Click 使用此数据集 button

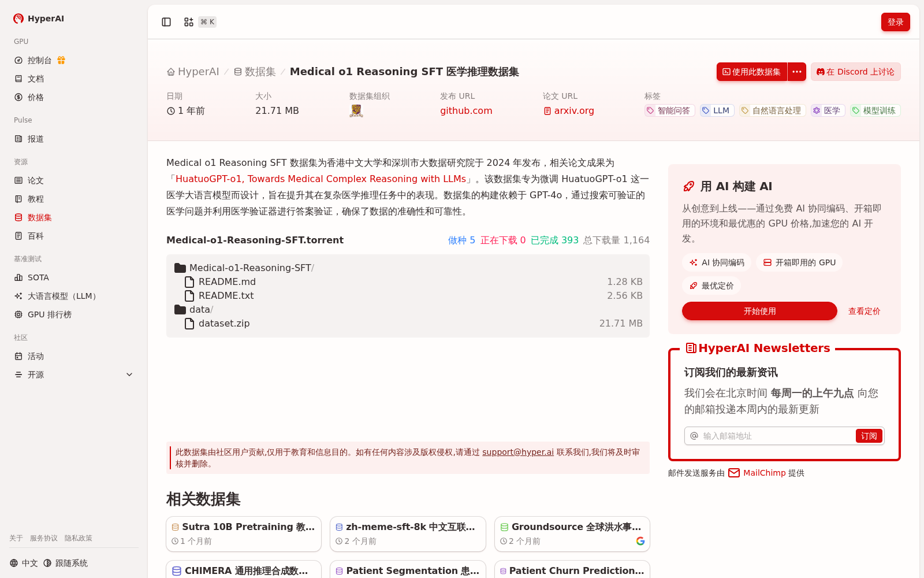pos(752,72)
